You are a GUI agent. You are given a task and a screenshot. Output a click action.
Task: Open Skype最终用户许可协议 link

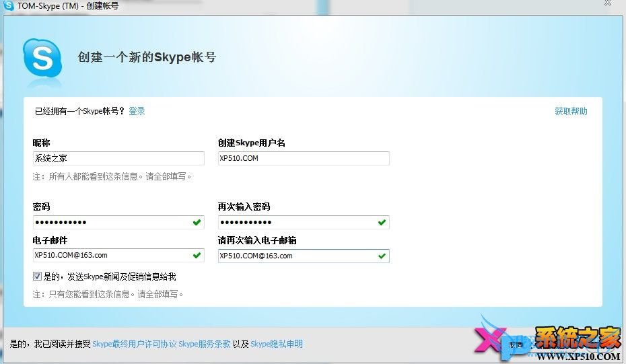click(x=135, y=344)
